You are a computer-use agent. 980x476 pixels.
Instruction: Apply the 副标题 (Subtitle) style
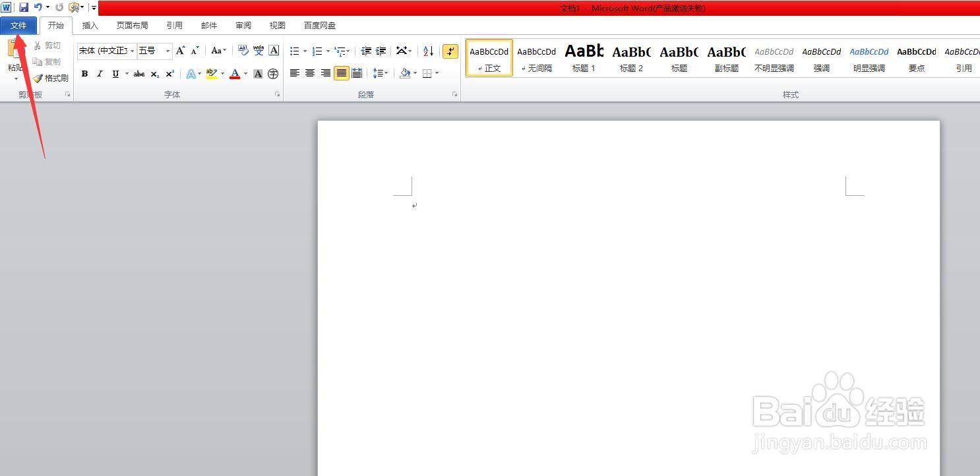coord(727,58)
